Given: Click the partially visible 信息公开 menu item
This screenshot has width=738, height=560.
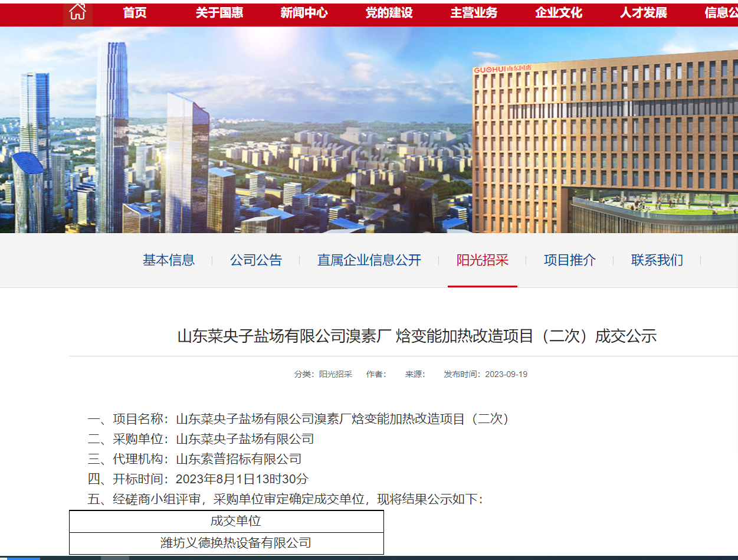Looking at the screenshot, I should (x=721, y=13).
